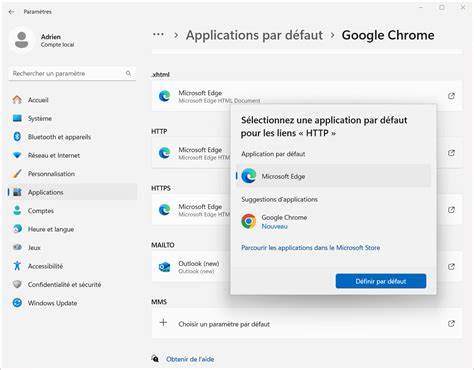Open Parcourir les applications dans le Microsoft Store

310,248
